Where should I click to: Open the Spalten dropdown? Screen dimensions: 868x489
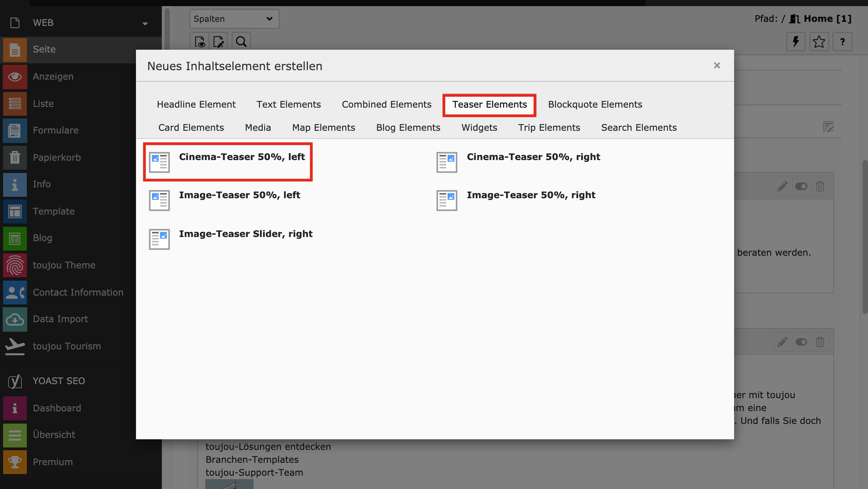(x=234, y=19)
